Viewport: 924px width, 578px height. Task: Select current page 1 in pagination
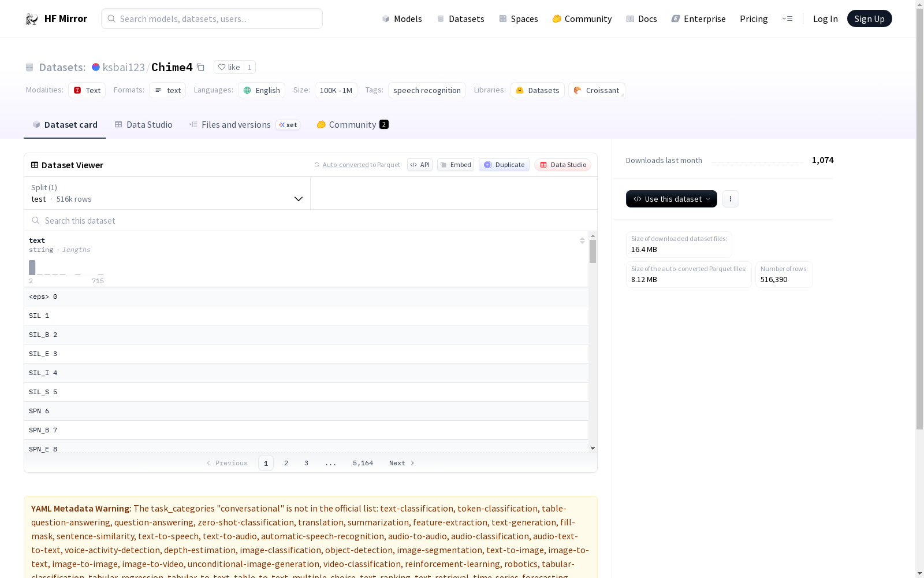266,463
